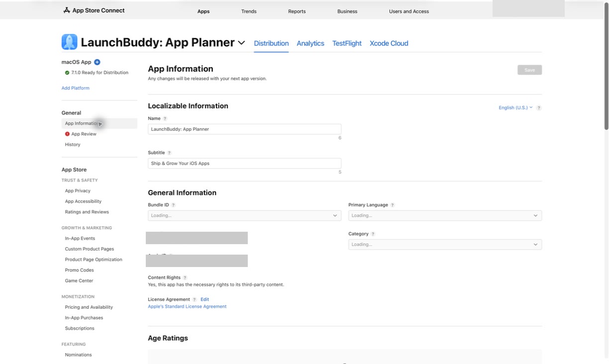Viewport: 609px width, 364px height.
Task: Open Nominations in sidebar
Action: point(79,355)
